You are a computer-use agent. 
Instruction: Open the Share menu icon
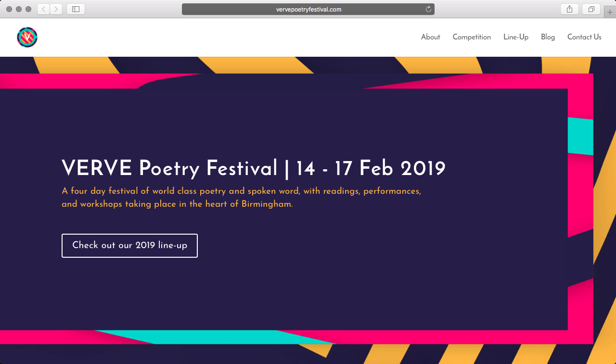pyautogui.click(x=569, y=9)
